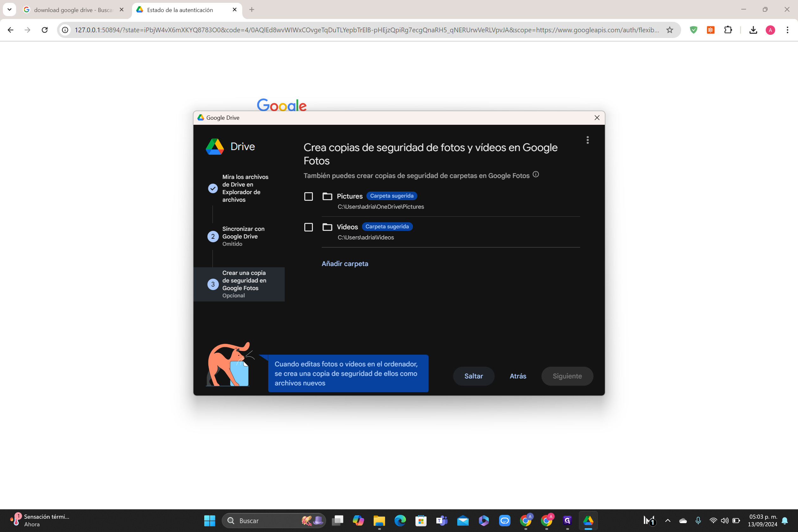Viewport: 798px width, 532px height.
Task: Open Microsoft Store from the taskbar
Action: coord(421,521)
